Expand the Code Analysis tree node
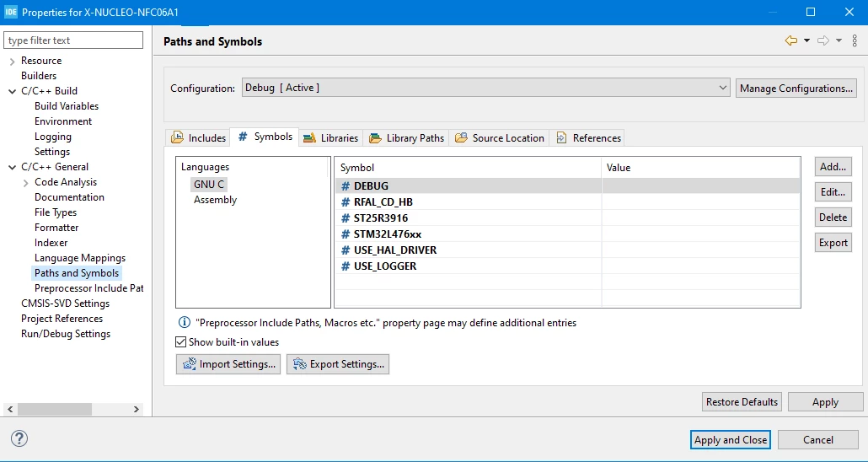868x462 pixels. click(25, 183)
